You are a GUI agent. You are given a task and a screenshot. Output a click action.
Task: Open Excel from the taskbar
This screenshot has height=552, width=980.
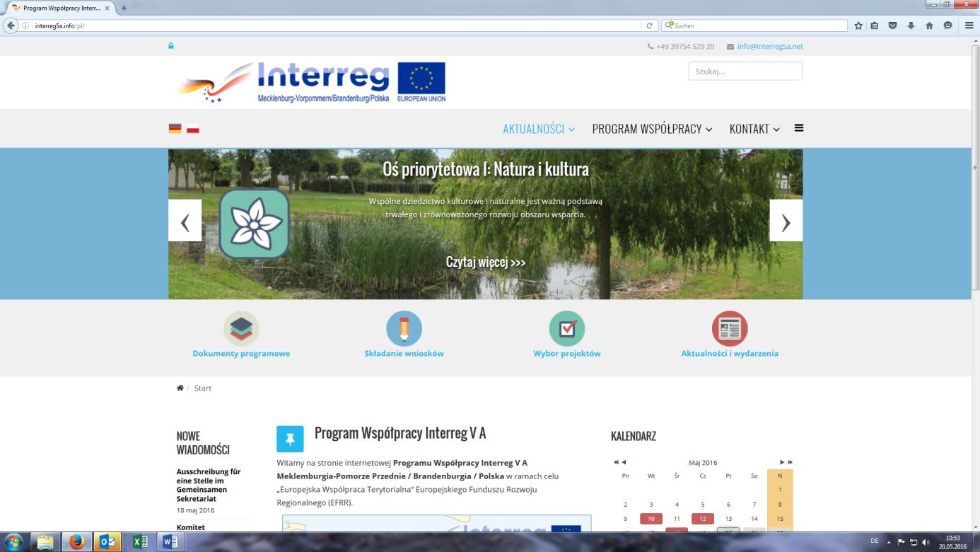pos(140,542)
